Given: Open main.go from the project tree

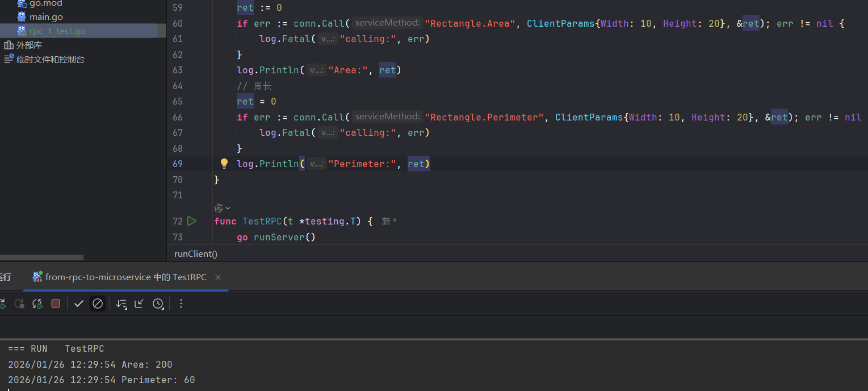Looking at the screenshot, I should (x=46, y=16).
